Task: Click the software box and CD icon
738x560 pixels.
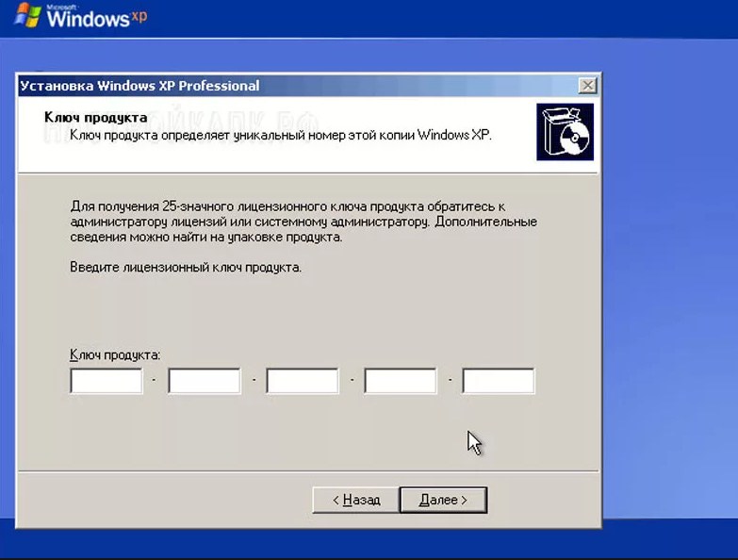Action: (x=565, y=132)
